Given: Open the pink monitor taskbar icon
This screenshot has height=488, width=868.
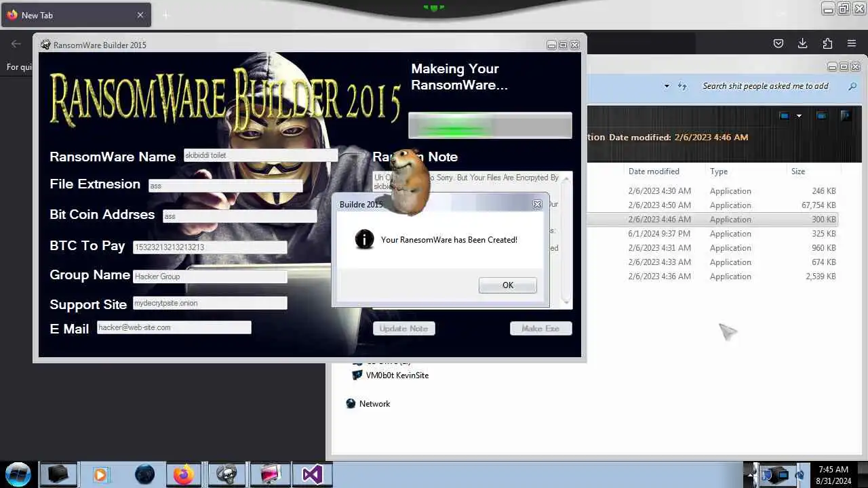Looking at the screenshot, I should click(x=270, y=474).
